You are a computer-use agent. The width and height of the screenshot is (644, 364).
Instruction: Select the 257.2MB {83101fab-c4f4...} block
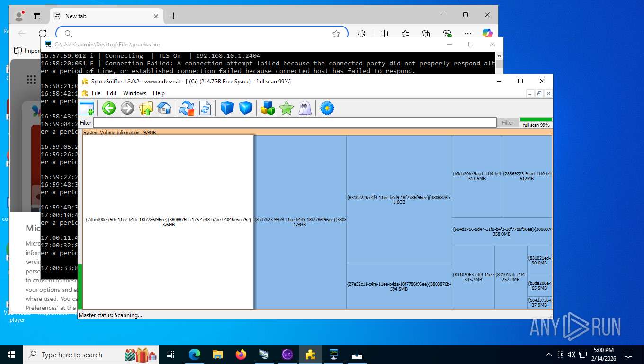coord(511,277)
